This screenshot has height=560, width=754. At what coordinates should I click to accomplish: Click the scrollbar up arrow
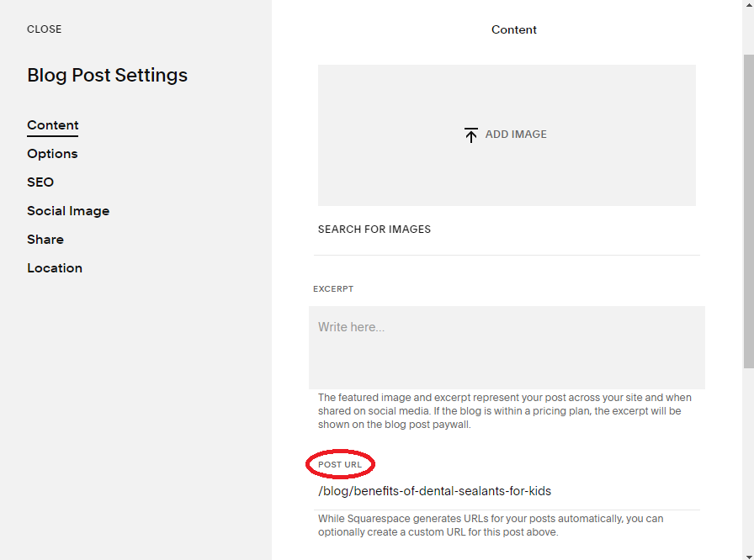(749, 4)
